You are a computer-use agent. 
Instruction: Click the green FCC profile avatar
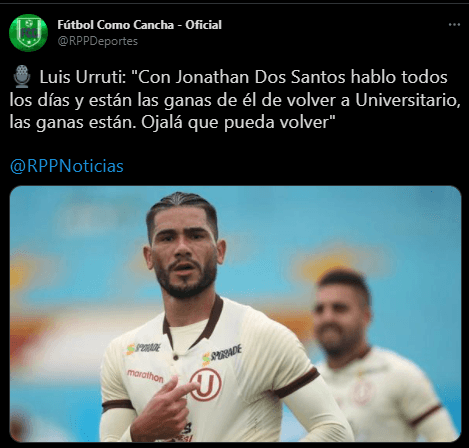(28, 33)
